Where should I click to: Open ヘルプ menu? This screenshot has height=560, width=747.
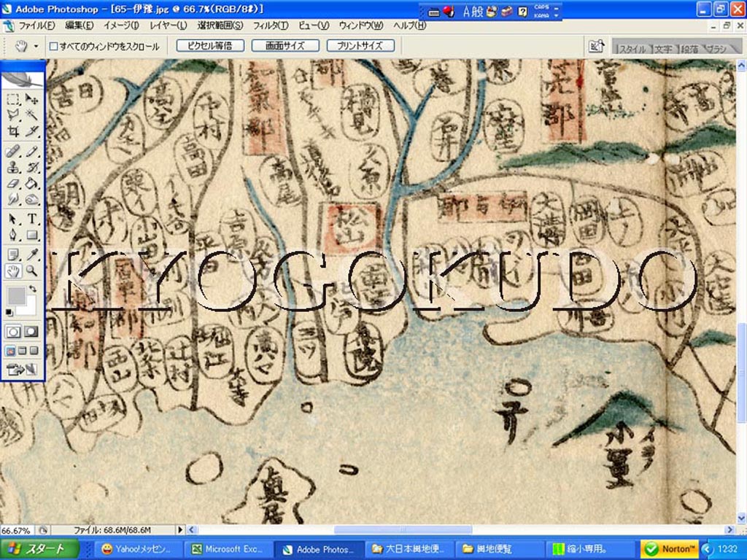(409, 26)
